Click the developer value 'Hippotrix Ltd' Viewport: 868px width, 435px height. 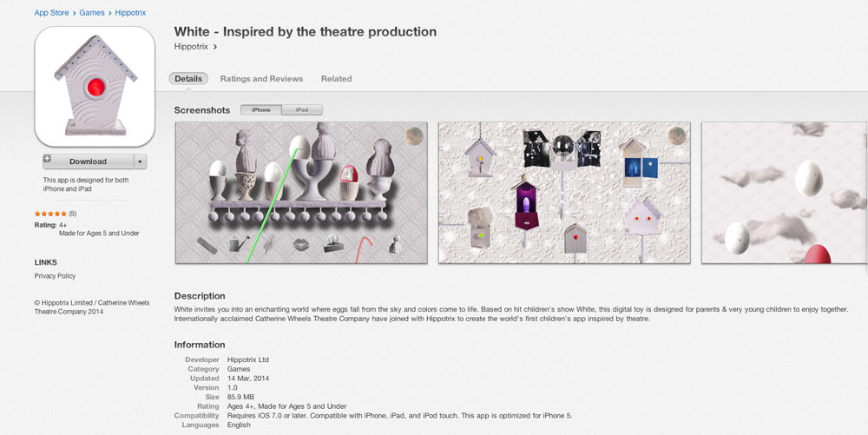(x=248, y=359)
